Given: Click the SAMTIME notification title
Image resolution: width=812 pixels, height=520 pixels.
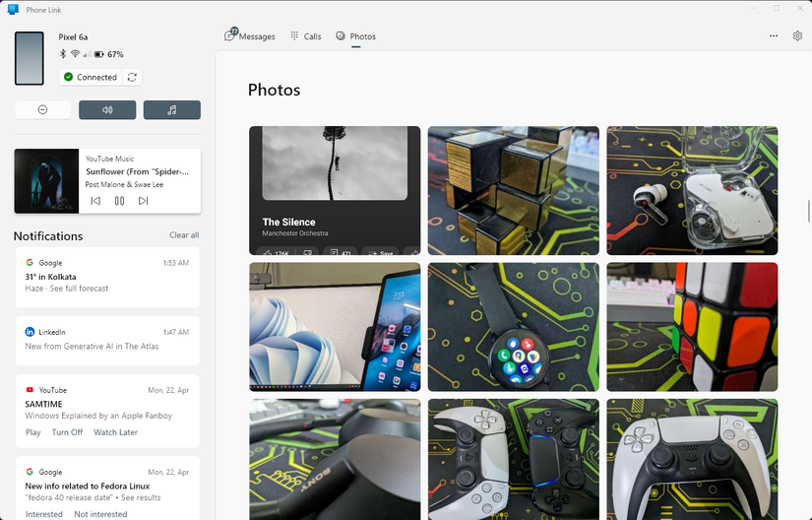Looking at the screenshot, I should pos(43,404).
